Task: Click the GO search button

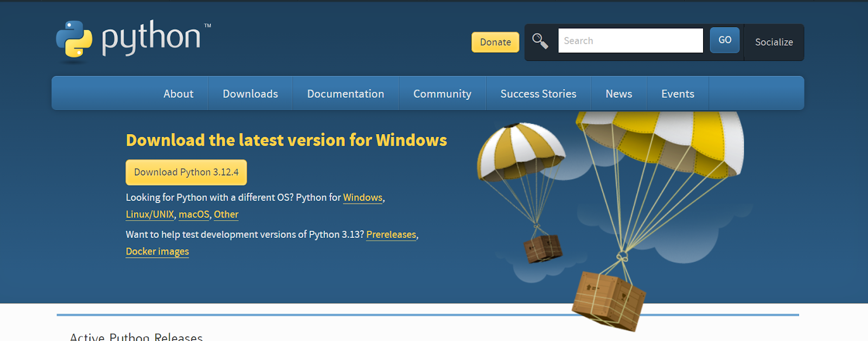Action: [725, 40]
